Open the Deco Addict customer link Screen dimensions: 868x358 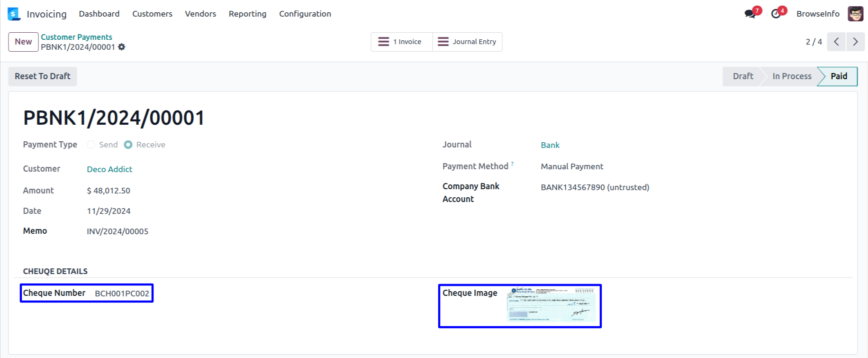109,169
